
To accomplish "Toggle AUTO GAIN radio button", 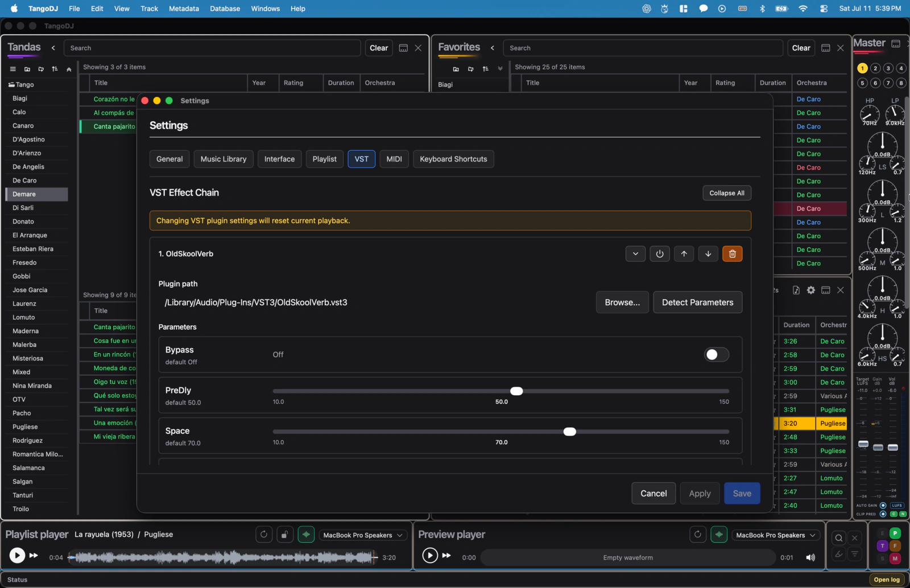I will [883, 505].
